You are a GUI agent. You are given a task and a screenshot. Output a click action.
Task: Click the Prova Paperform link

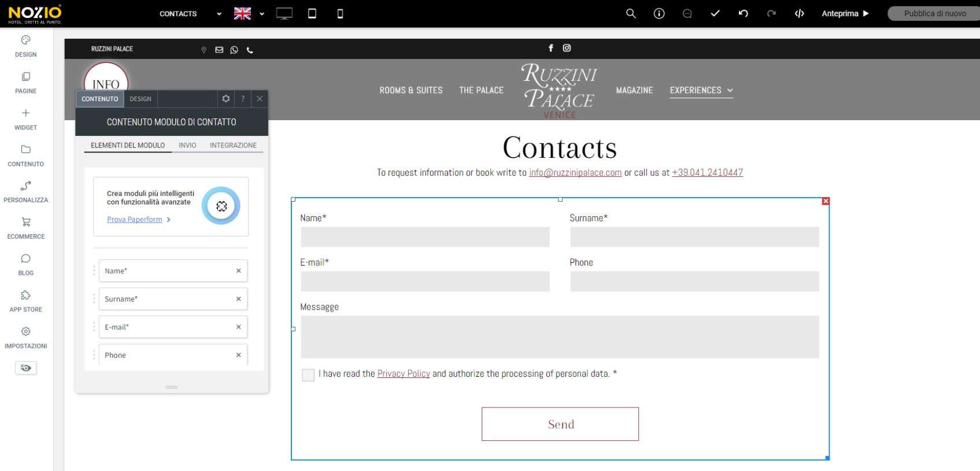tap(134, 220)
